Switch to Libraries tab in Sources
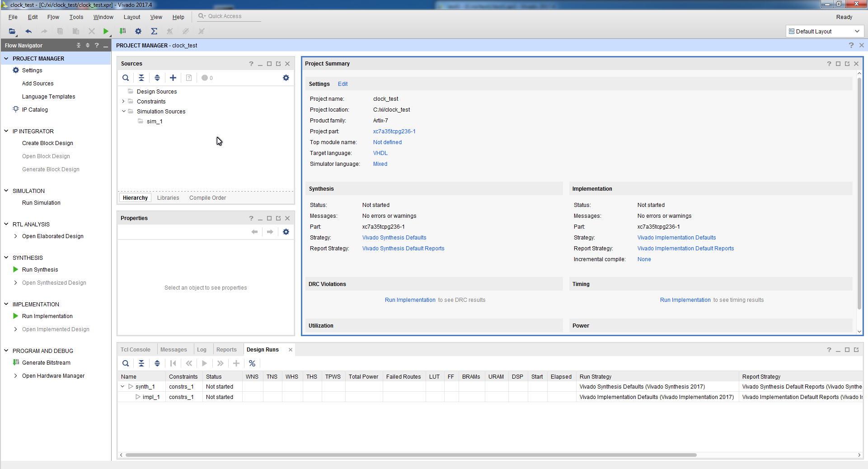The height and width of the screenshot is (469, 868). coord(168,198)
